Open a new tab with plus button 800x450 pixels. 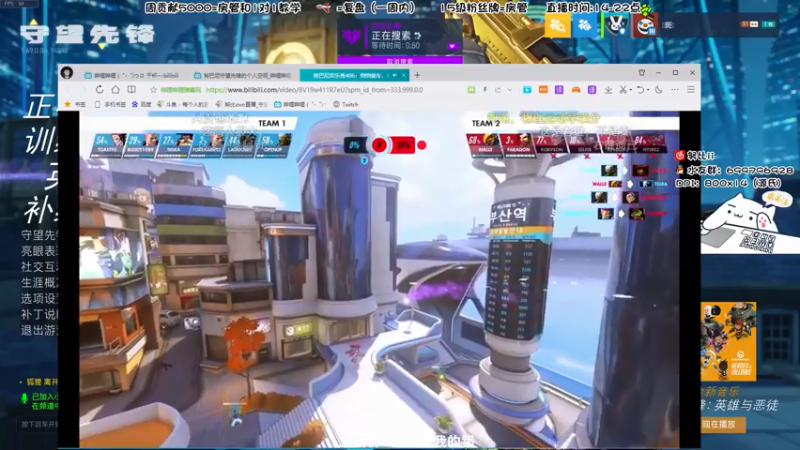(417, 75)
